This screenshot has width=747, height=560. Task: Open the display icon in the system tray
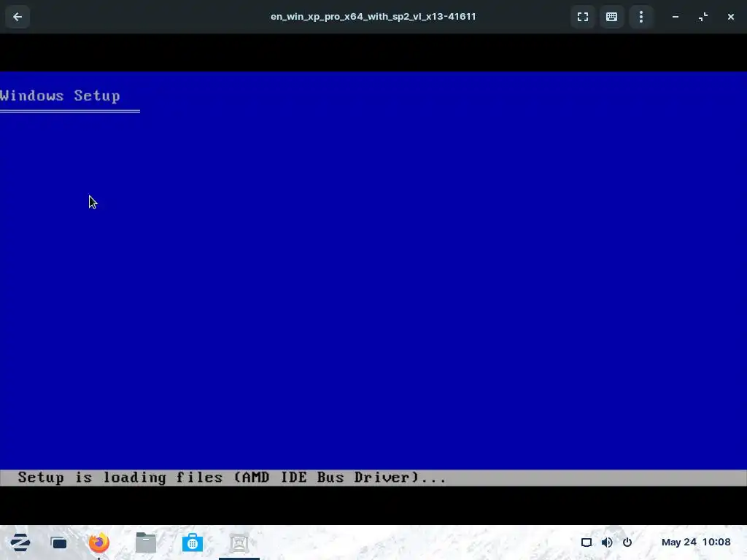pyautogui.click(x=587, y=542)
